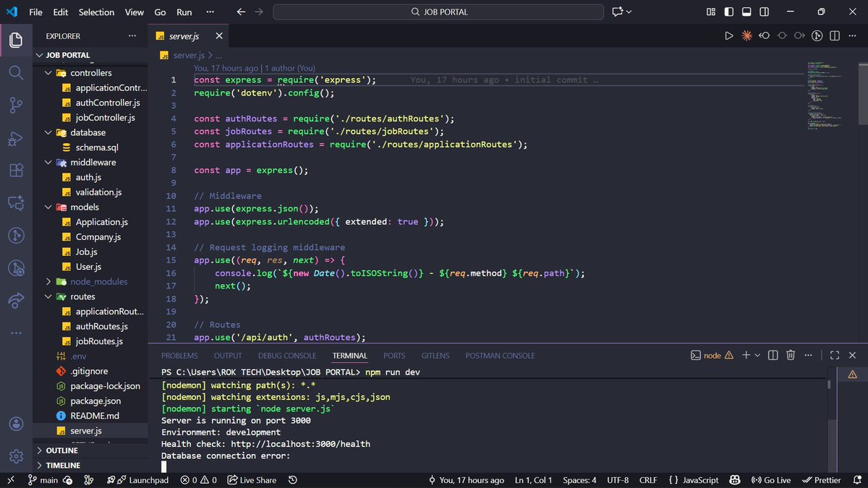Navigate back with the left arrow

click(x=242, y=12)
